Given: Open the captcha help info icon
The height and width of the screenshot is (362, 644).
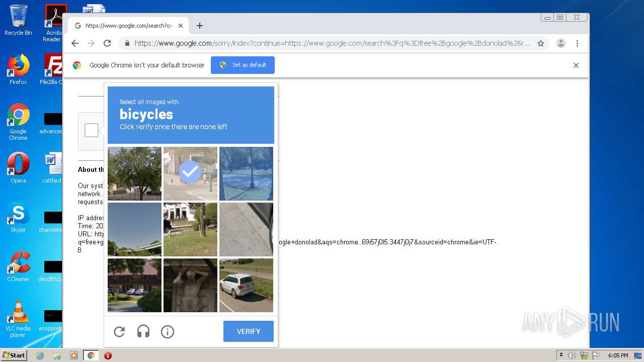Looking at the screenshot, I should [168, 332].
